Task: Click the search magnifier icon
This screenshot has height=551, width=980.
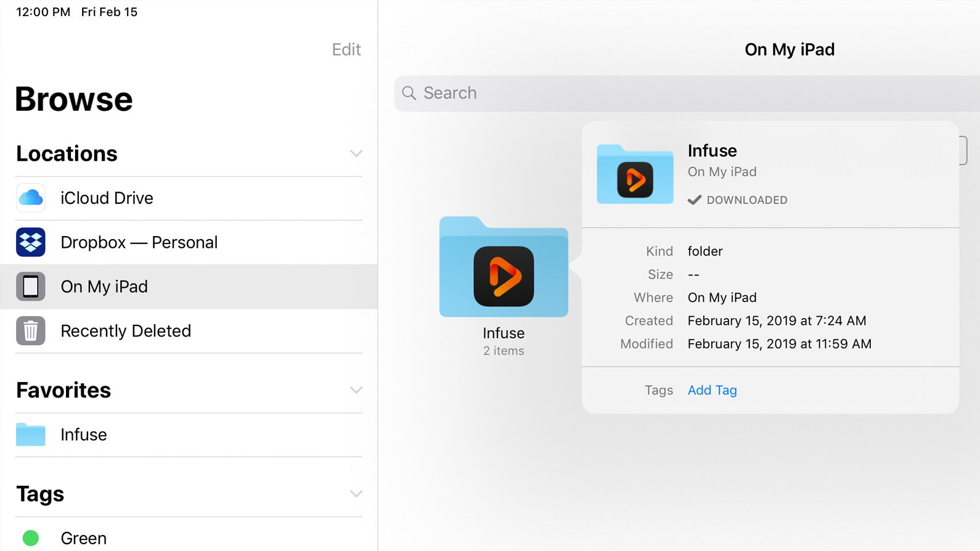Action: (409, 93)
